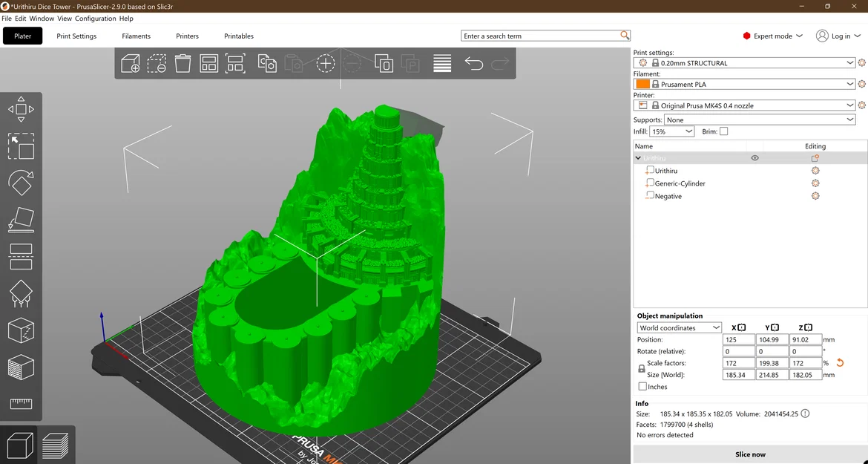
Task: Open the Infill percentage dropdown
Action: [671, 131]
